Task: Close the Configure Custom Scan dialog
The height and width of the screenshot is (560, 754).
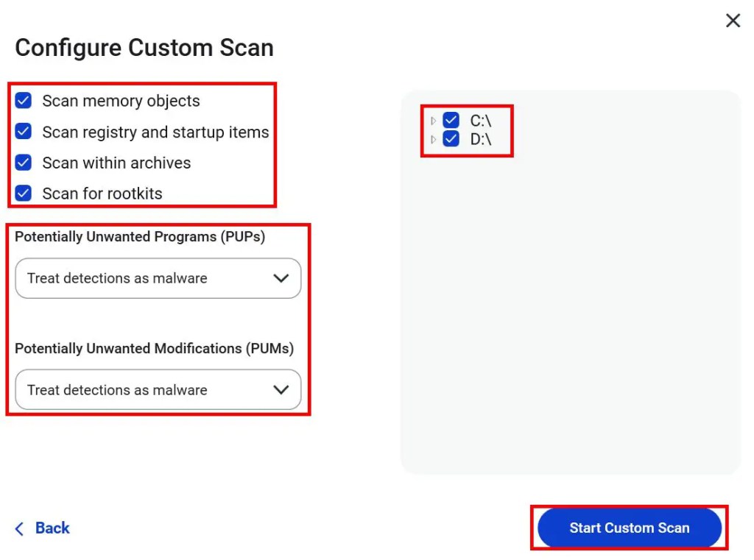Action: tap(733, 21)
